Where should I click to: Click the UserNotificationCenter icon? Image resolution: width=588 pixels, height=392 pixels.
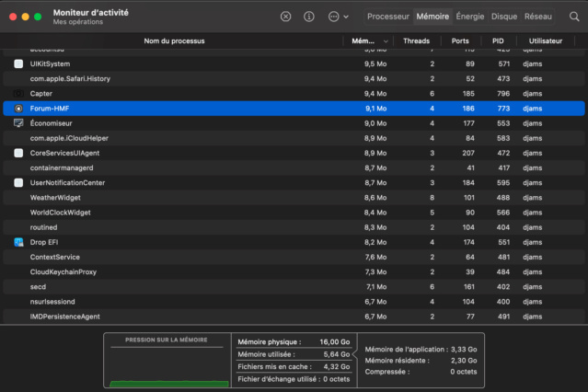pos(18,183)
